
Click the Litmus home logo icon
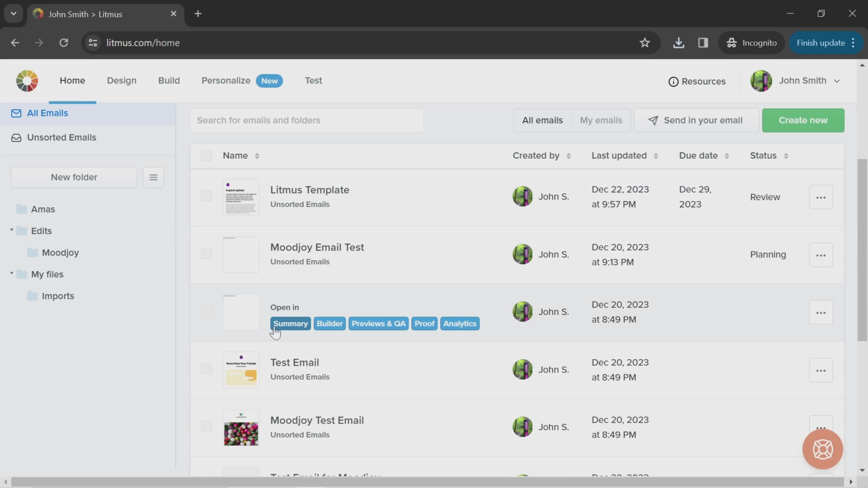pos(27,80)
